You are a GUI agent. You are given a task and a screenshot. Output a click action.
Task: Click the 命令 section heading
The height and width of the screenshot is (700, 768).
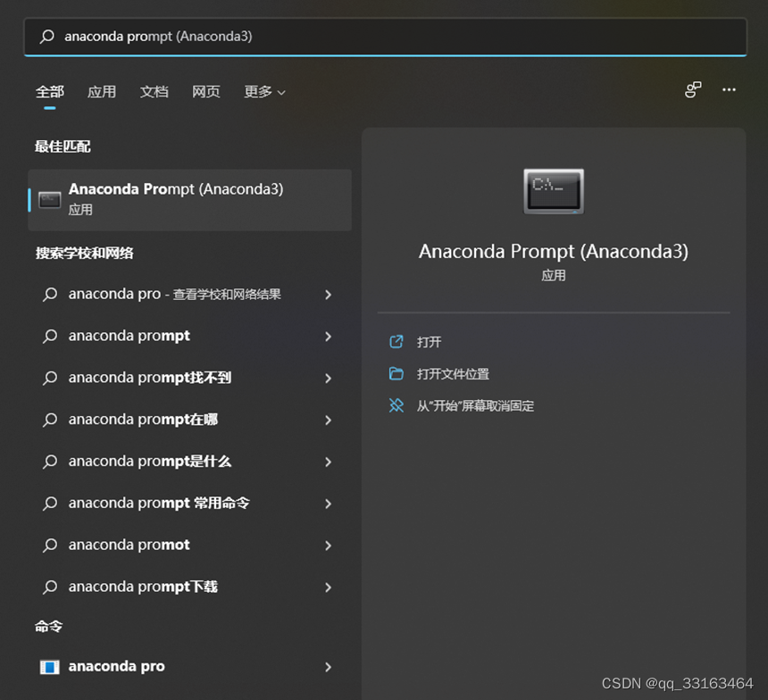pos(48,626)
